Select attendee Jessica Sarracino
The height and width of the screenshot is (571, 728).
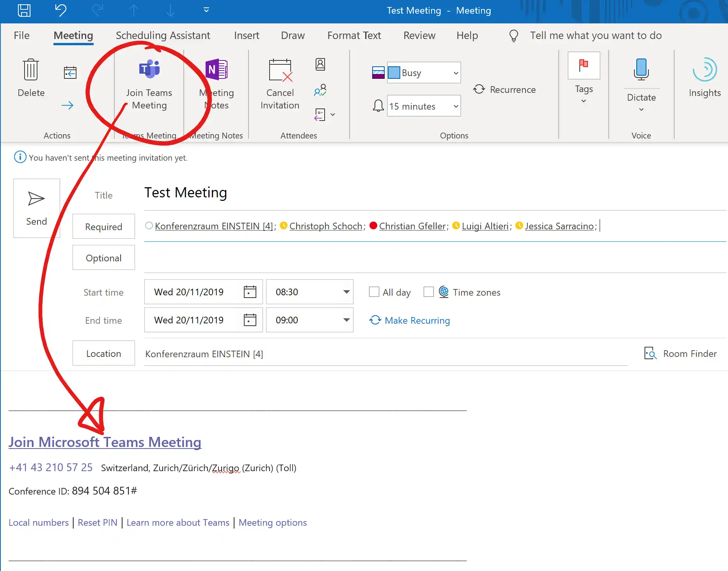coord(559,226)
